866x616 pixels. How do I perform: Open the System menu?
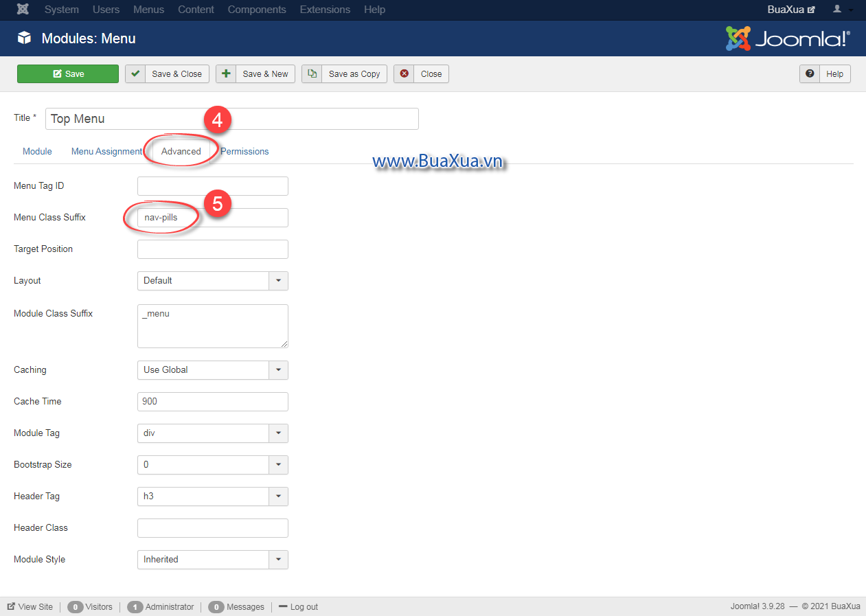click(61, 10)
